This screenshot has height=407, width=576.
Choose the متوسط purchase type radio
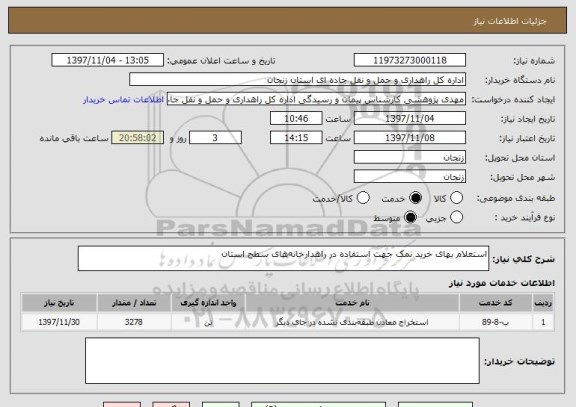tap(410, 217)
